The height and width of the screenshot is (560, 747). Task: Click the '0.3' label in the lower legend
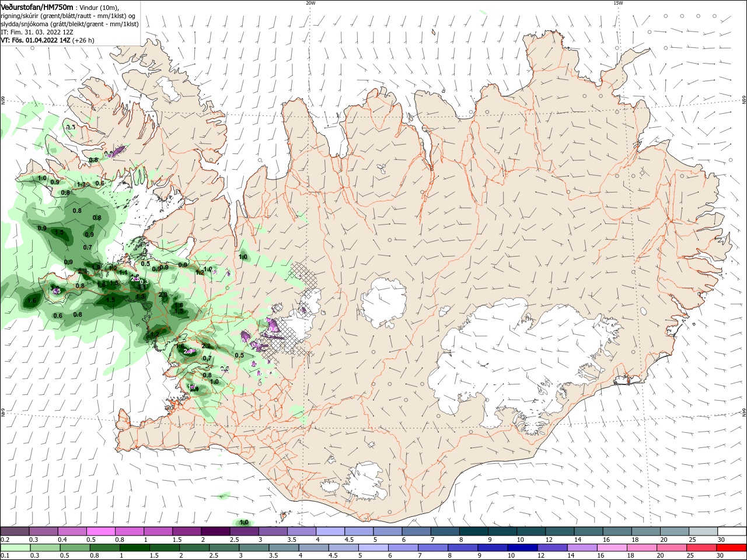(34, 555)
